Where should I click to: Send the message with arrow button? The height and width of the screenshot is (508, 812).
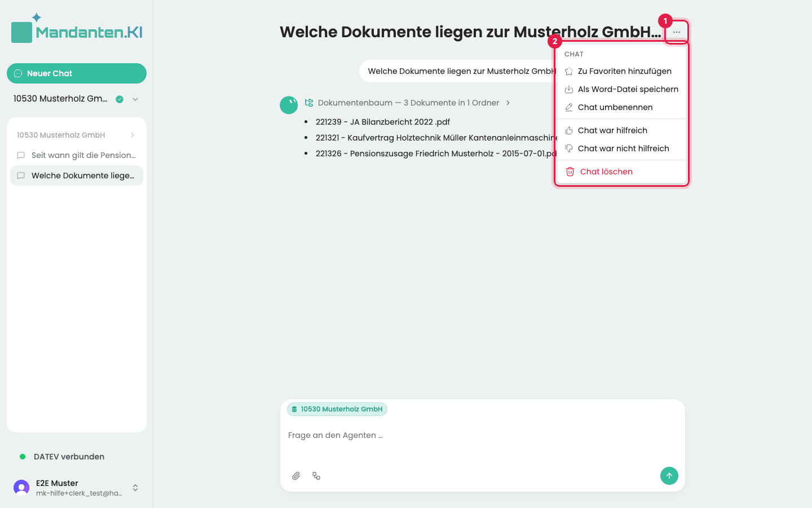669,476
